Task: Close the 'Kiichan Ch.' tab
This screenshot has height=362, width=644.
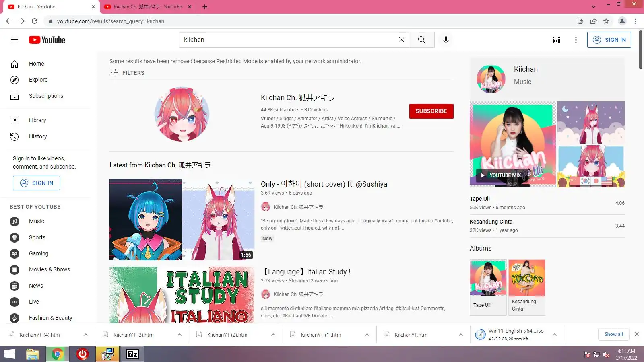Action: (x=190, y=7)
